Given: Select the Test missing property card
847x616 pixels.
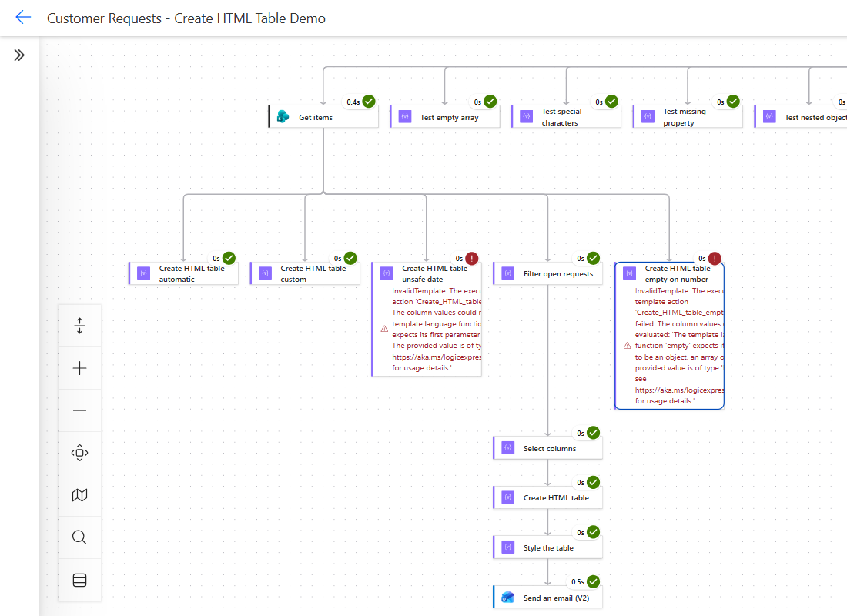Looking at the screenshot, I should [x=688, y=117].
